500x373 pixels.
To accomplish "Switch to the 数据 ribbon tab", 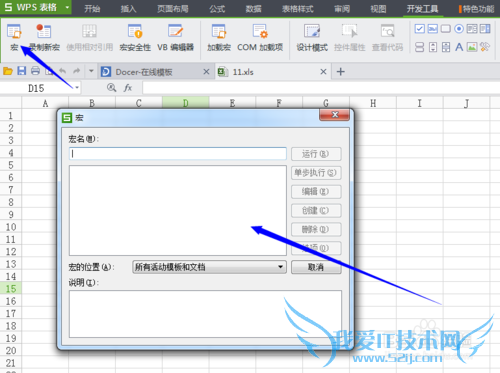I will (x=253, y=9).
